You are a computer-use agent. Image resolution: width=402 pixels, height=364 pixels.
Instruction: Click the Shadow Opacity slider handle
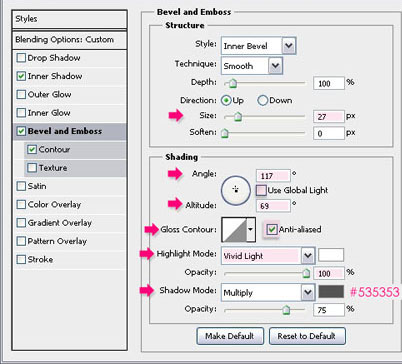[x=286, y=310]
